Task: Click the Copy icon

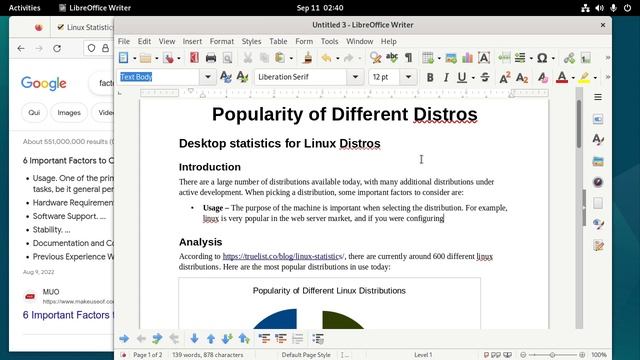Action: [x=264, y=58]
